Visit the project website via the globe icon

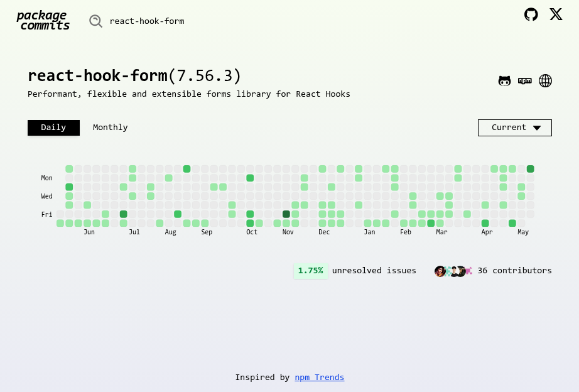(x=545, y=80)
